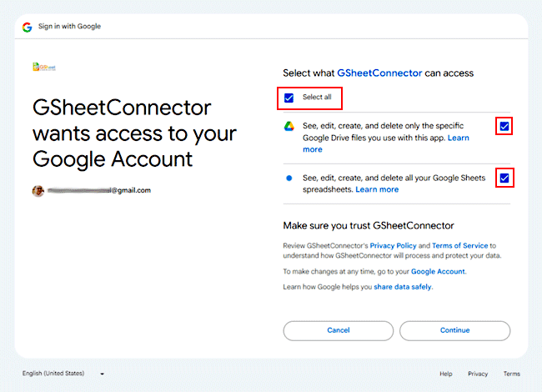Uncheck the Google Drive files permission checkbox
542x392 pixels.
click(503, 126)
